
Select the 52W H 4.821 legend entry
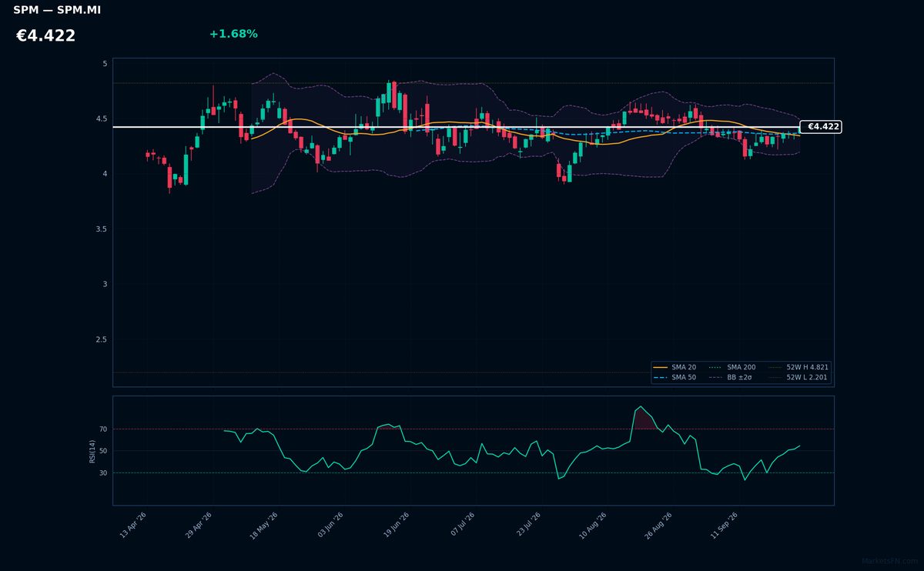click(x=798, y=368)
